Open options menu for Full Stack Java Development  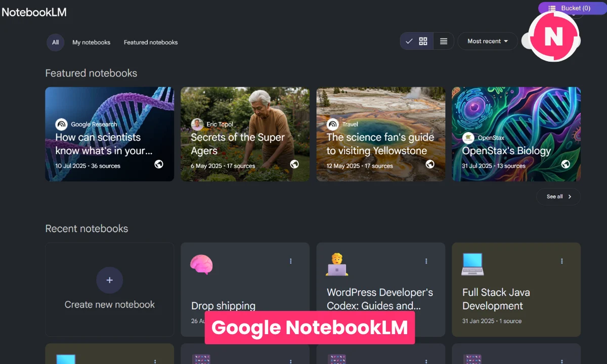pyautogui.click(x=562, y=261)
